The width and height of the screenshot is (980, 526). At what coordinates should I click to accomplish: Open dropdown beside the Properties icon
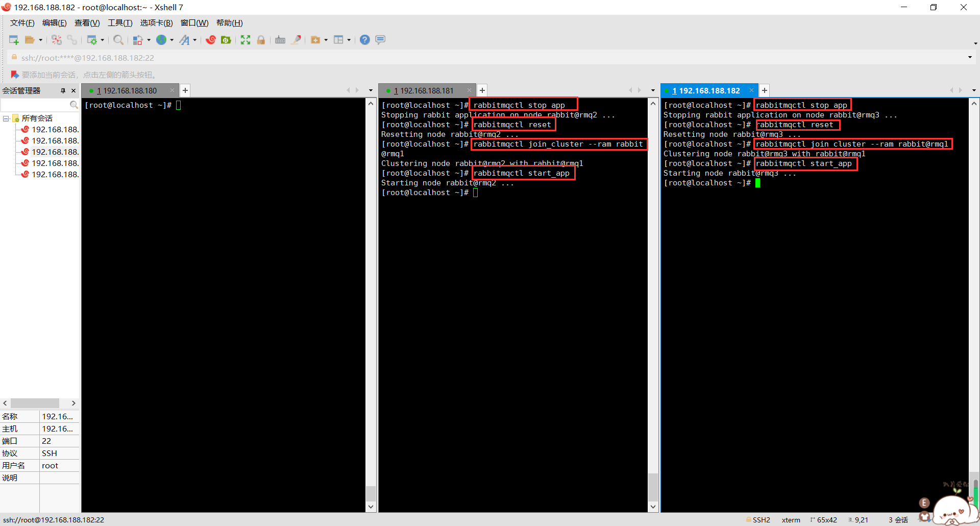pyautogui.click(x=102, y=40)
